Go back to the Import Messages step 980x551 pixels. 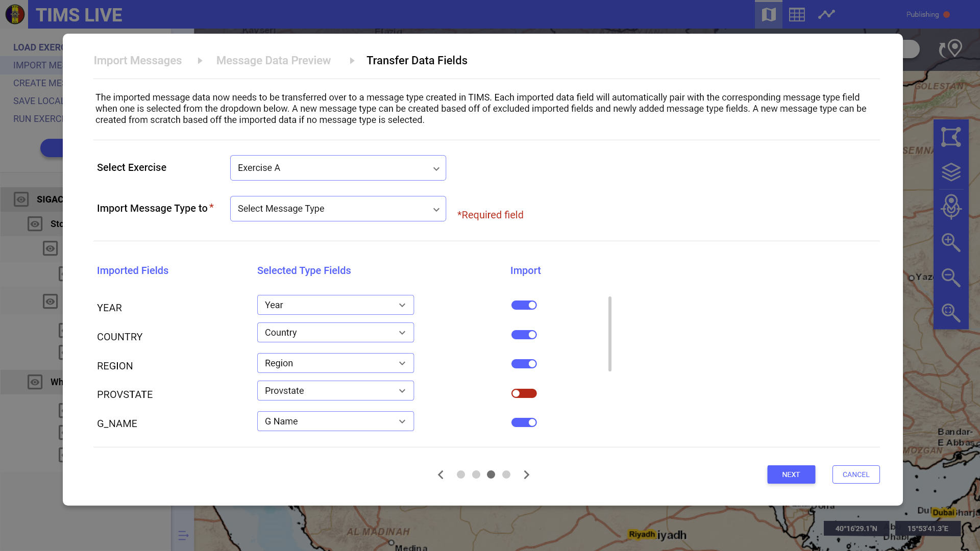point(137,60)
